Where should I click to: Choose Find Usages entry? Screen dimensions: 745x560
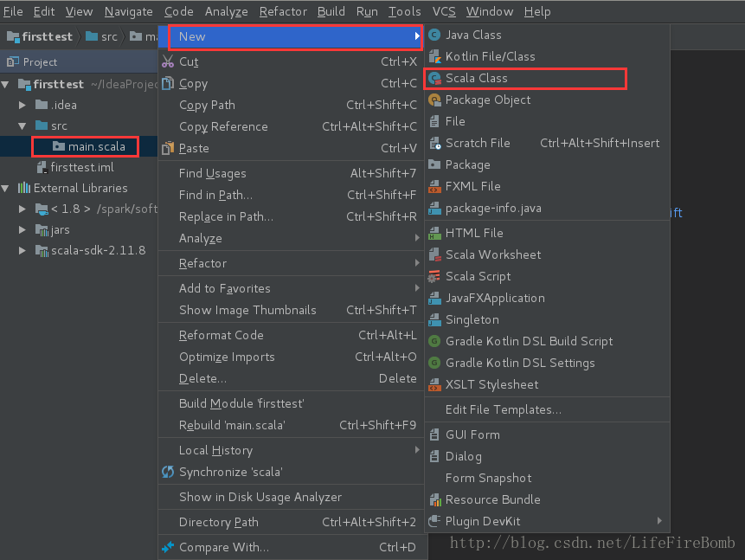point(291,173)
